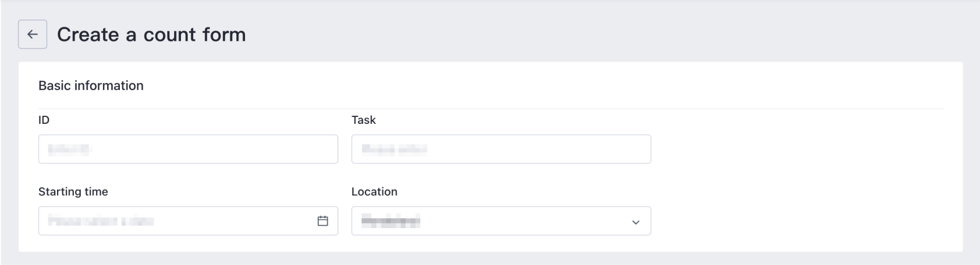Click the "Location" field label
Viewport: 980px width, 265px height.
click(x=374, y=192)
